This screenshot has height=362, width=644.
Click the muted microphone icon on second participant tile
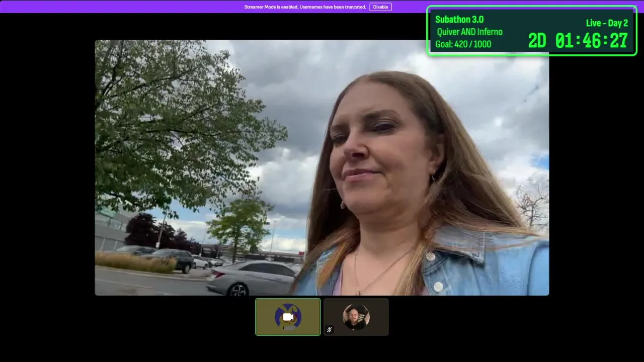click(330, 330)
